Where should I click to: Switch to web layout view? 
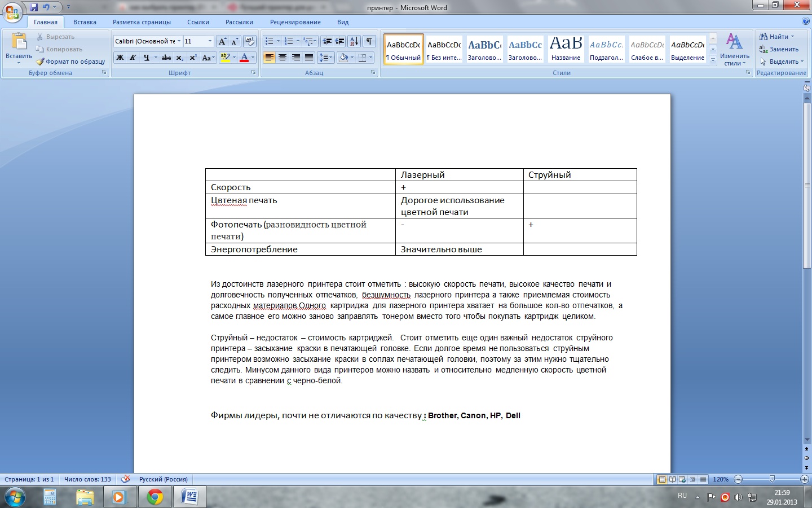click(682, 479)
